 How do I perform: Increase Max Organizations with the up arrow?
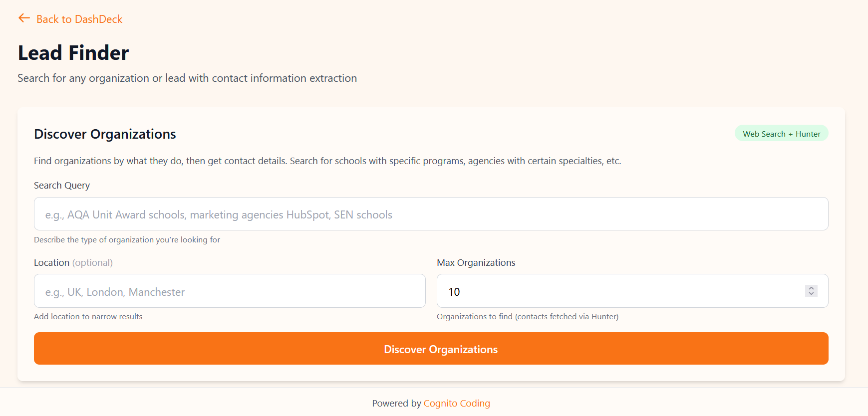coord(811,288)
